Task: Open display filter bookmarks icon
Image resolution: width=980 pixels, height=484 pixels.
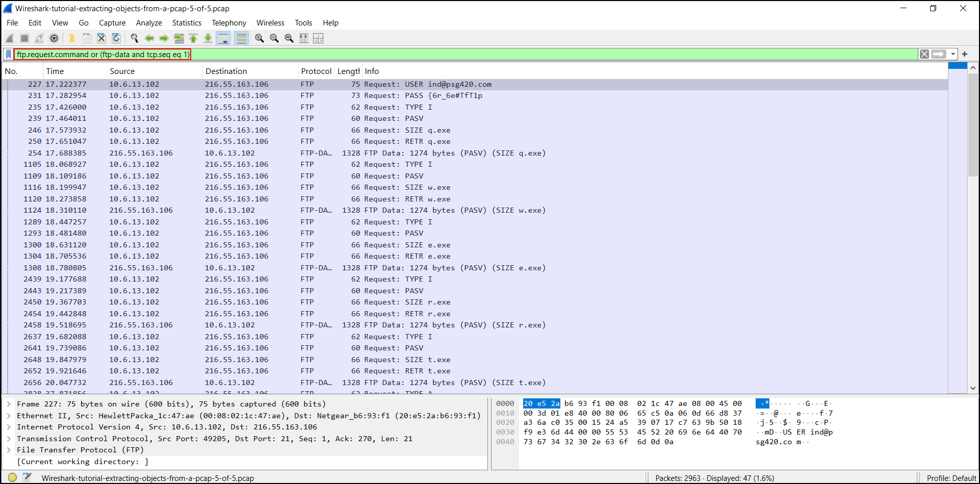Action: click(x=9, y=54)
